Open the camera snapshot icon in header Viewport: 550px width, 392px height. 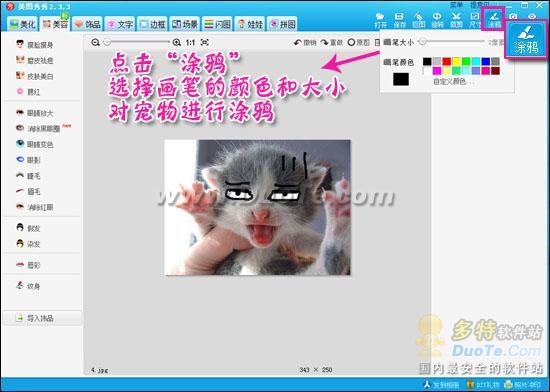click(x=513, y=16)
